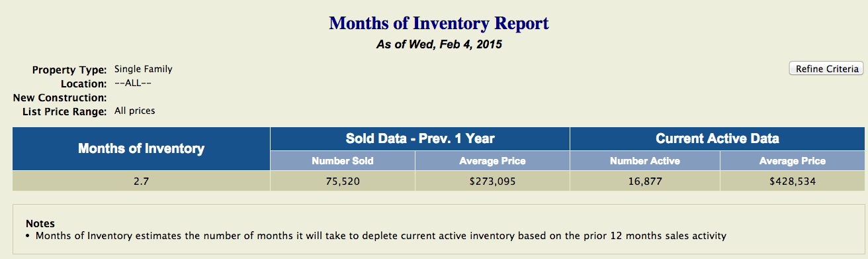Select the $428,534 average price cell
Image resolution: width=868 pixels, height=259 pixels.
tap(793, 181)
